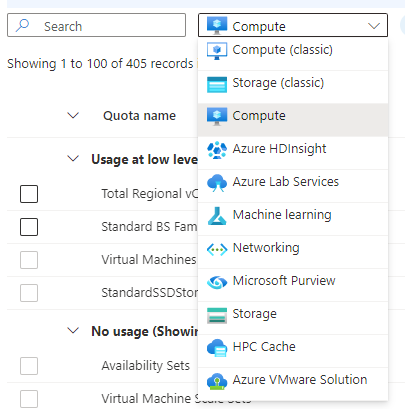
Task: Check the Virtual Machine Scale Sets checkbox
Action: (29, 399)
